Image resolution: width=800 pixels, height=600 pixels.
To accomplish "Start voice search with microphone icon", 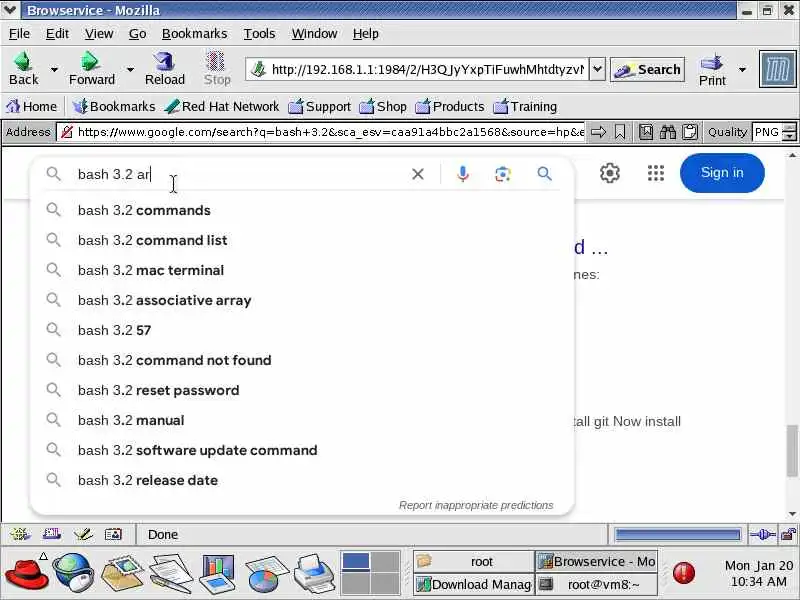I will point(463,174).
